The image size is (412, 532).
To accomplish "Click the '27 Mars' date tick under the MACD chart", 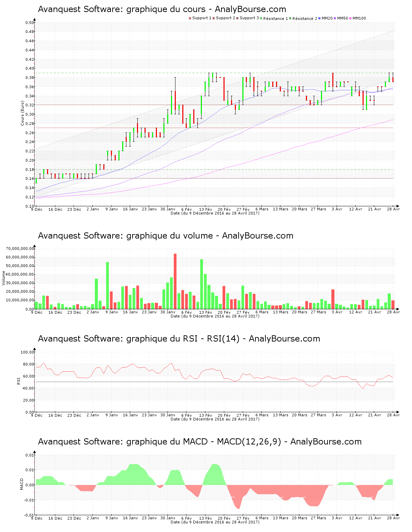I will (318, 518).
